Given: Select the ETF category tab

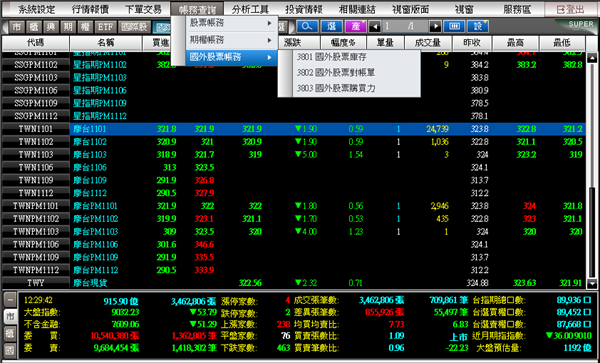Looking at the screenshot, I should pos(105,27).
